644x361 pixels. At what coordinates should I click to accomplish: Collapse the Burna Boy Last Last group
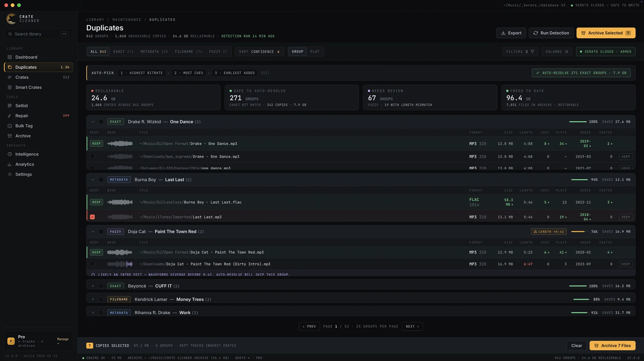coord(93,180)
